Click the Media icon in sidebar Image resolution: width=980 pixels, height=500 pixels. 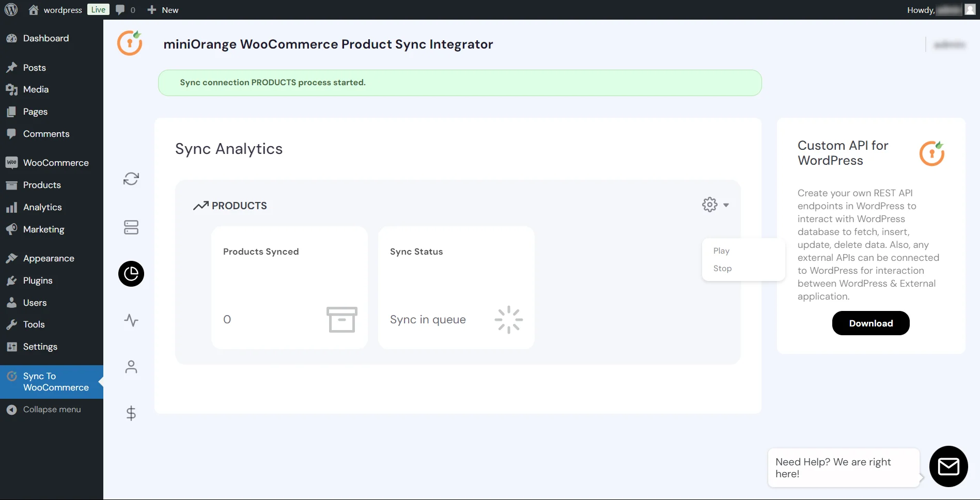tap(11, 89)
